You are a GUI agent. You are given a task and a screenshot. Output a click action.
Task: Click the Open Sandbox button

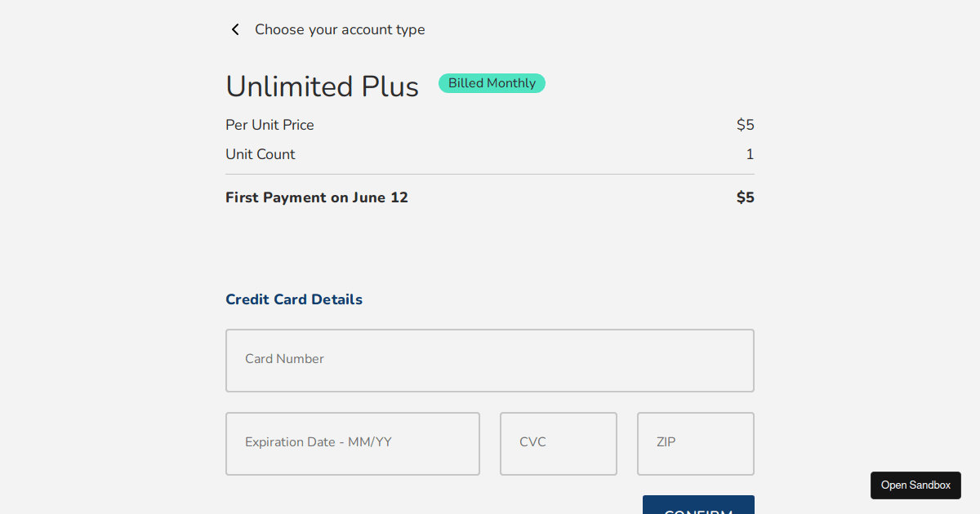(x=915, y=485)
